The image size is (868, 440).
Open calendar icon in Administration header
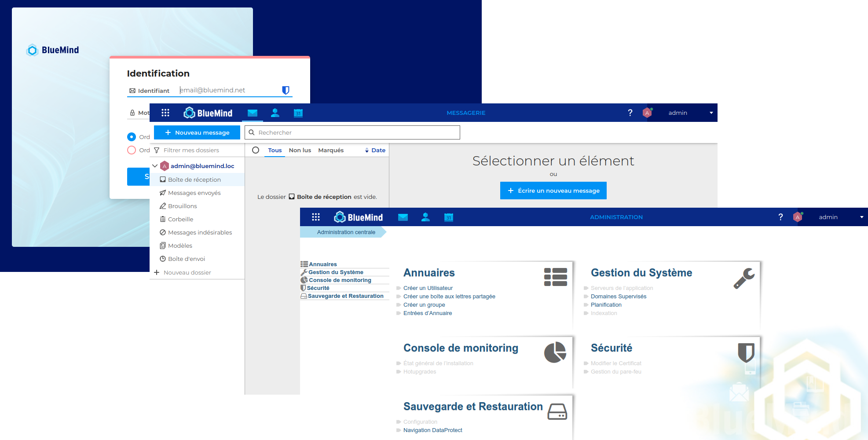coord(448,217)
